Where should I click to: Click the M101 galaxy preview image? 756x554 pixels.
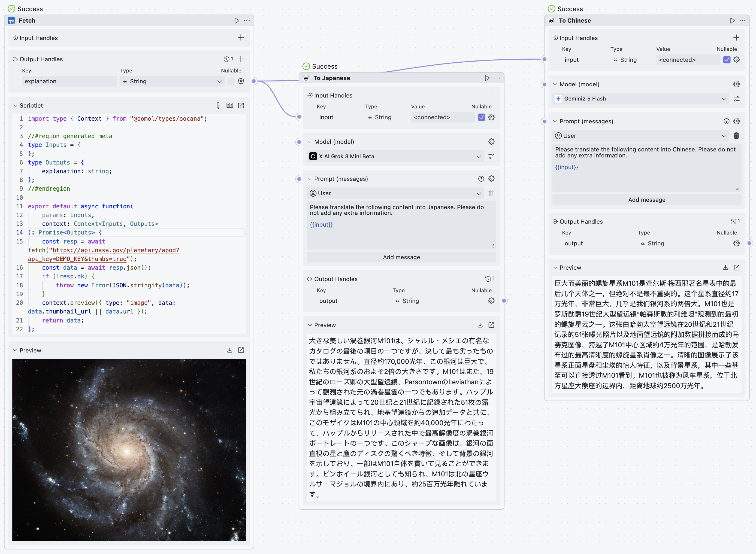point(129,449)
